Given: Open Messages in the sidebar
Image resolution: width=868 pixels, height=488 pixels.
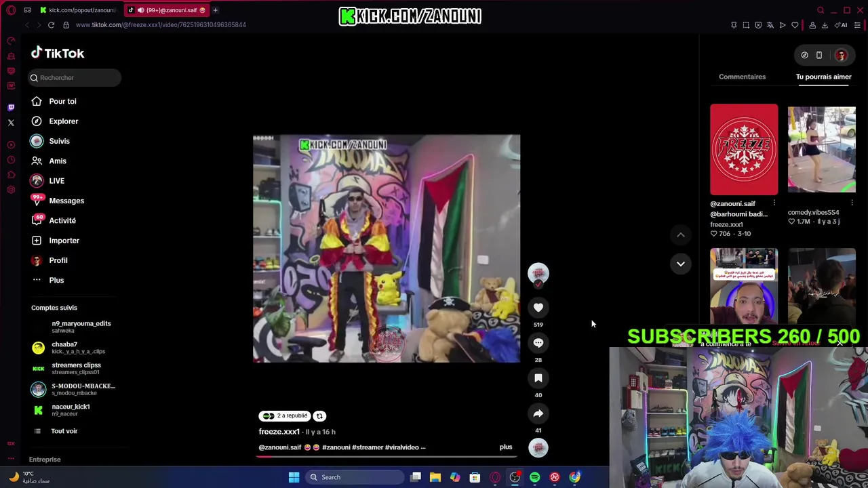Looking at the screenshot, I should [x=58, y=201].
